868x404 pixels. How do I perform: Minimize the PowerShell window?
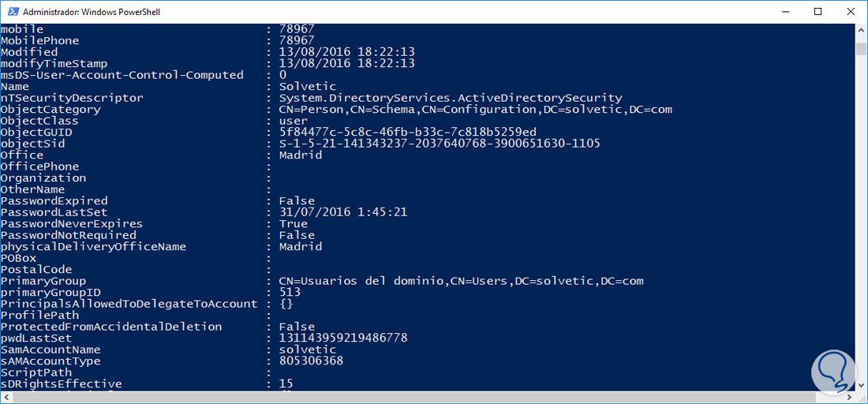[781, 12]
